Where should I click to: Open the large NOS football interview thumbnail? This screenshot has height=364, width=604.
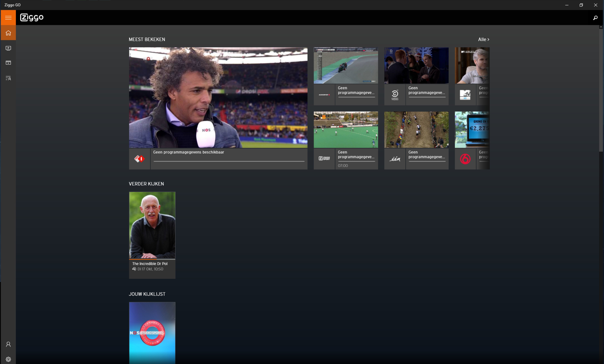tap(218, 98)
